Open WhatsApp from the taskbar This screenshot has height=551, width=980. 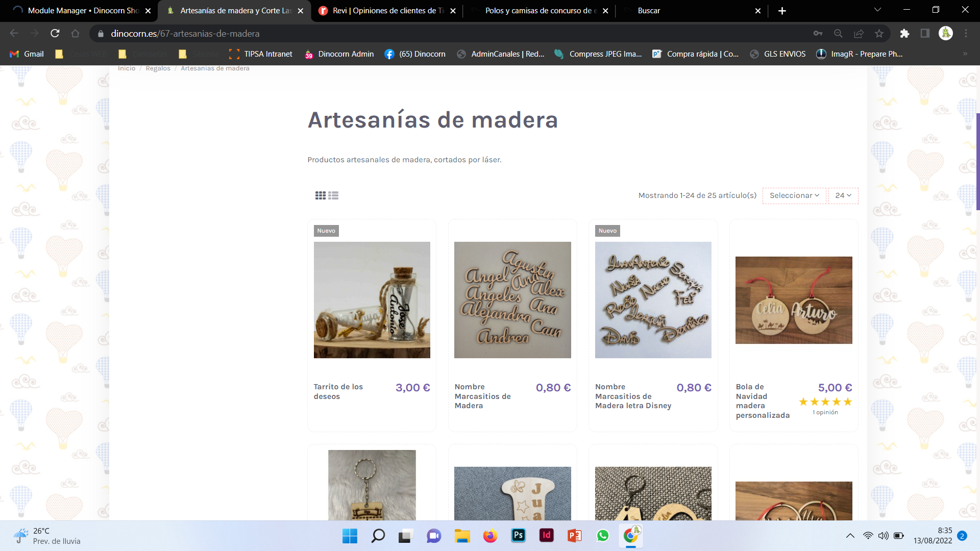(x=603, y=535)
